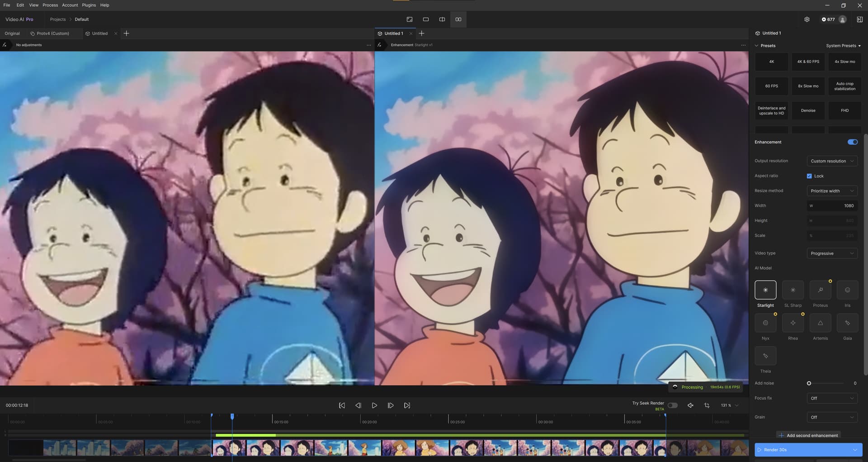Expand the Video type Progressive dropdown
Screen dimensions: 868x462
tap(832, 253)
